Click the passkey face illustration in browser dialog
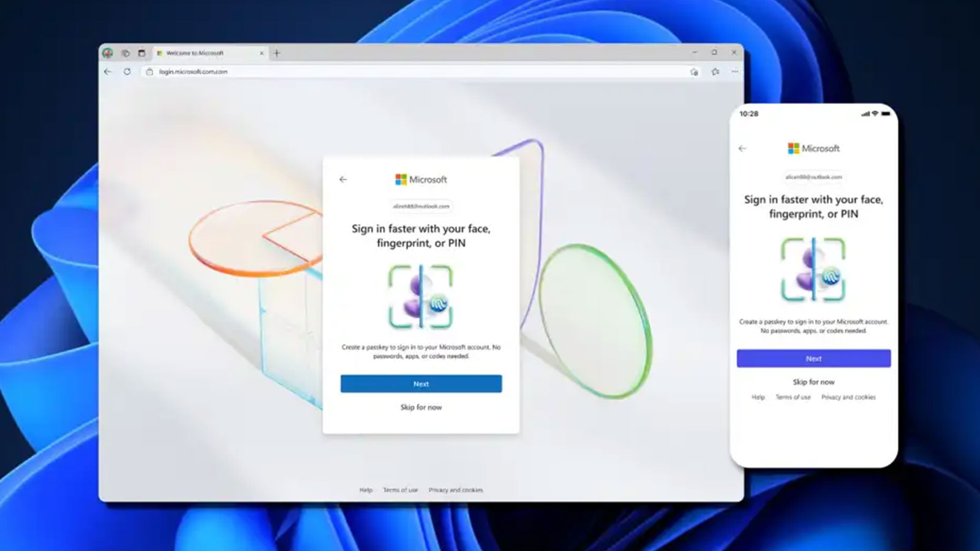980x551 pixels. coord(421,296)
